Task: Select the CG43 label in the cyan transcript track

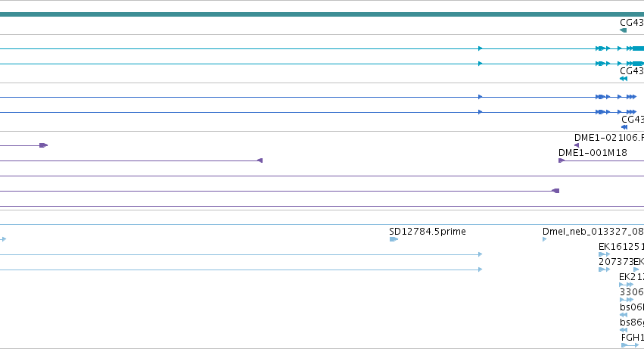Action: pyautogui.click(x=632, y=71)
